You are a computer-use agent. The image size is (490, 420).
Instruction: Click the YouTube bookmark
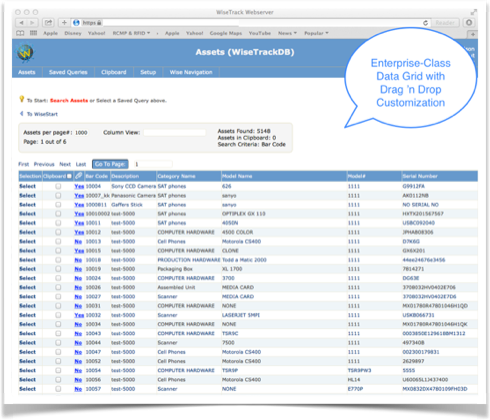260,33
